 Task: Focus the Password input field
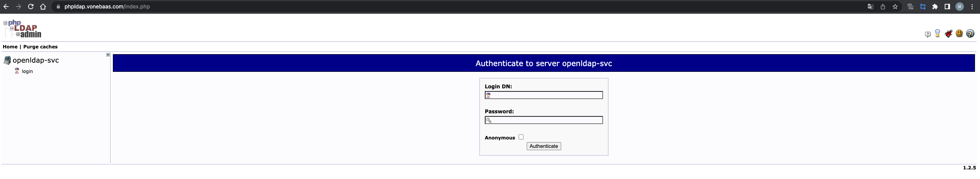point(544,120)
